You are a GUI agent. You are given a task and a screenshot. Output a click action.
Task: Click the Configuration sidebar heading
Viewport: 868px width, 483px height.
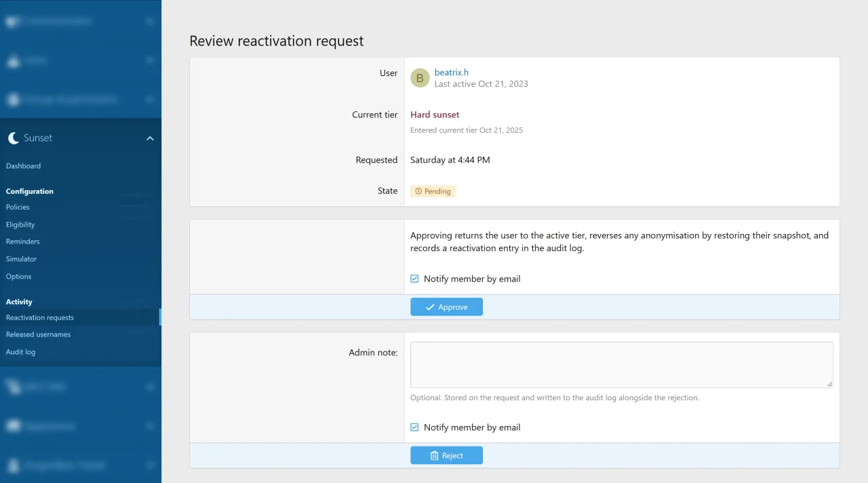[30, 191]
